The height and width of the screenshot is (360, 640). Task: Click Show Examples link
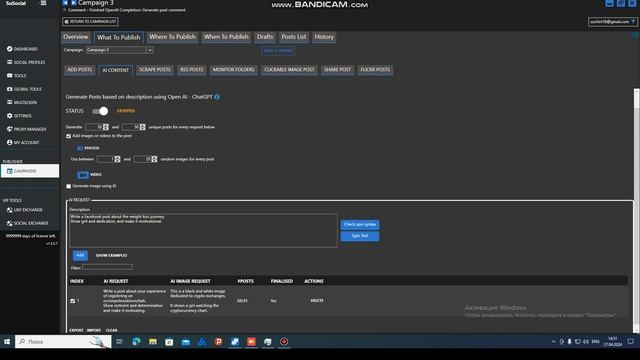coord(111,256)
